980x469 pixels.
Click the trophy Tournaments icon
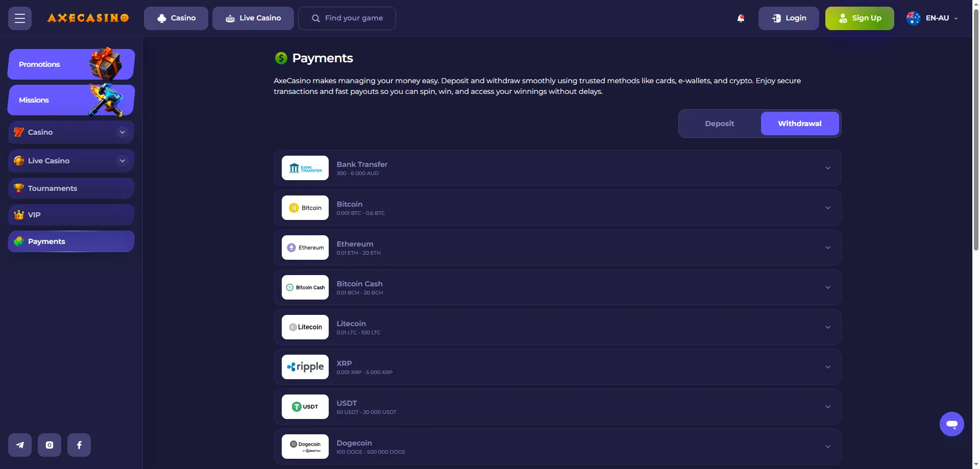(x=19, y=188)
